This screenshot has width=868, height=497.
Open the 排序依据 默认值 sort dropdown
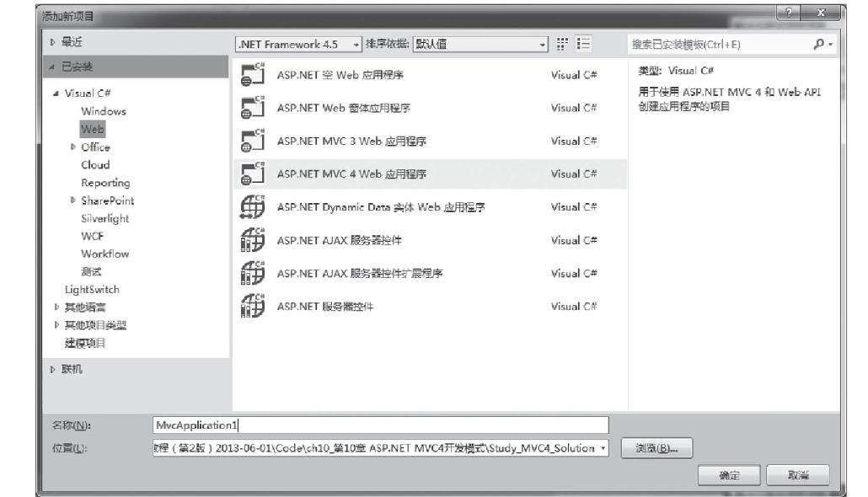tap(480, 45)
